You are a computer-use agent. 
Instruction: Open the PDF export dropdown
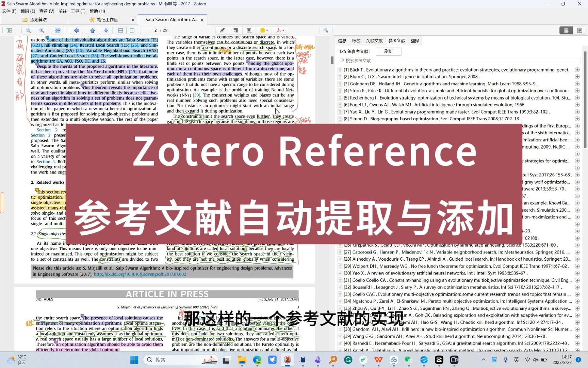pyautogui.click(x=280, y=30)
